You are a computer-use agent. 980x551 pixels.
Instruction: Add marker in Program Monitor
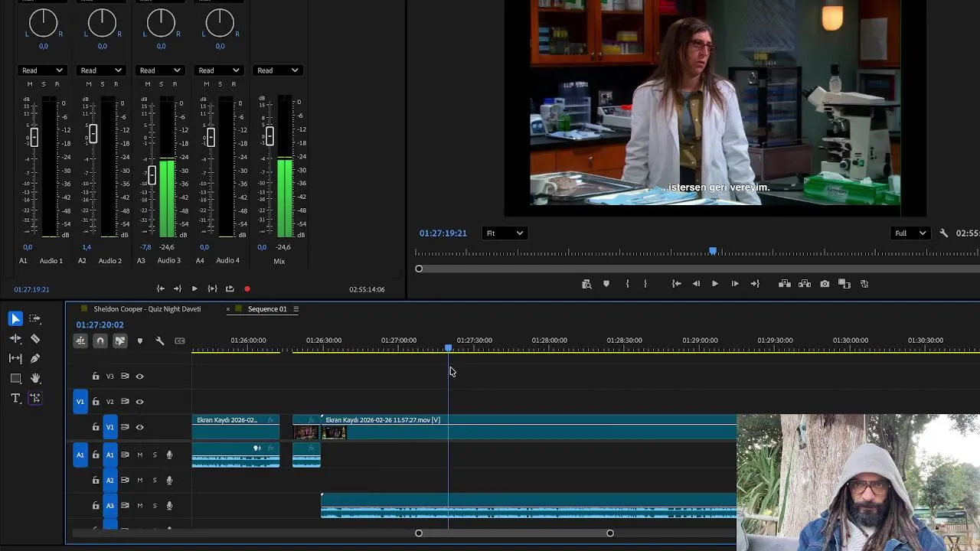pyautogui.click(x=606, y=284)
